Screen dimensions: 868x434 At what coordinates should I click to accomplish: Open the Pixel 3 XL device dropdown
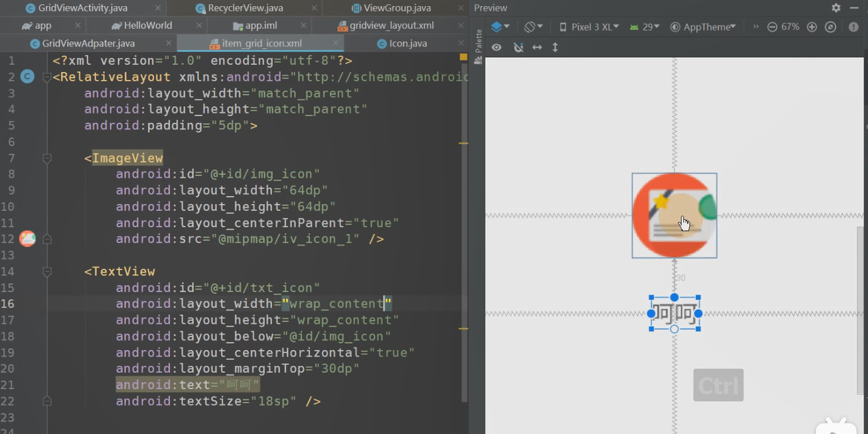pyautogui.click(x=589, y=27)
